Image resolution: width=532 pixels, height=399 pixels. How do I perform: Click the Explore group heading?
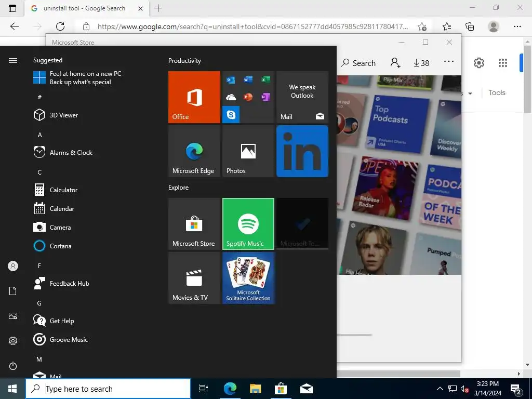179,187
